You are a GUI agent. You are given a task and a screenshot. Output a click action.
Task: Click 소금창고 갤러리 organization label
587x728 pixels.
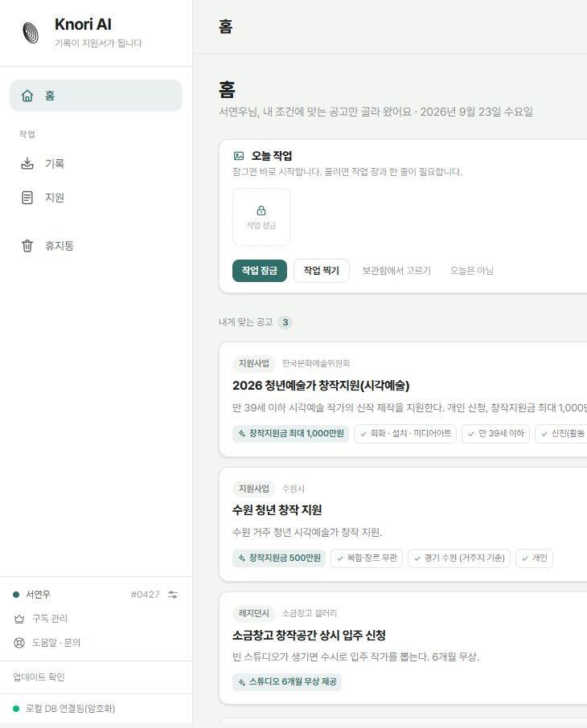[310, 613]
